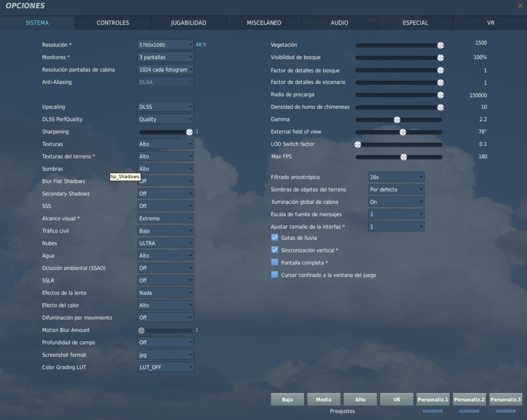Disable Sincronización vertical

tap(274, 250)
